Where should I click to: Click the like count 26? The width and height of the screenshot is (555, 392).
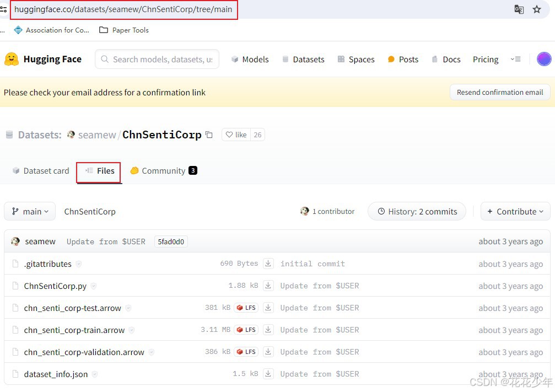[x=258, y=135]
